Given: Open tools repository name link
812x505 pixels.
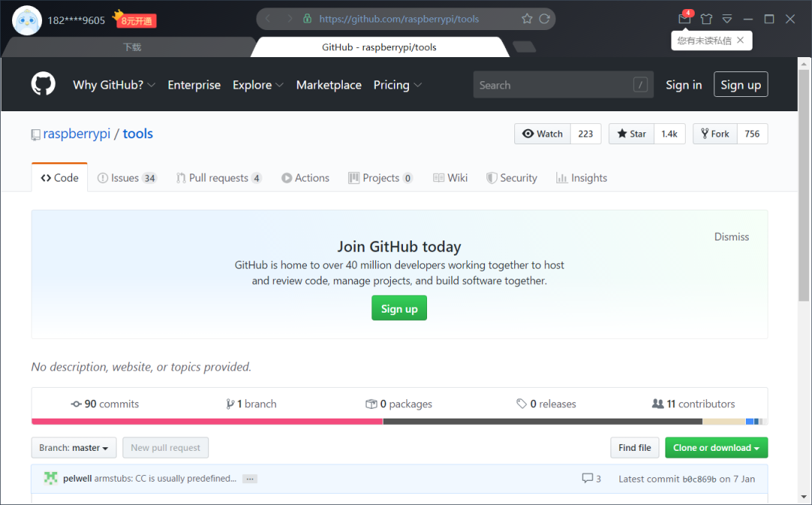Looking at the screenshot, I should tap(138, 134).
